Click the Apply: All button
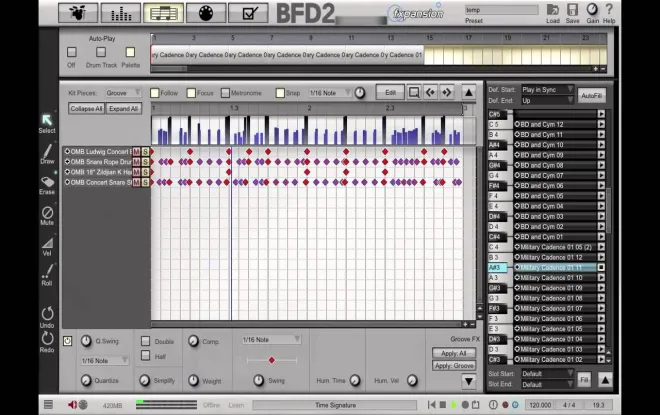Screen dimensions: 660x415 click(454, 353)
